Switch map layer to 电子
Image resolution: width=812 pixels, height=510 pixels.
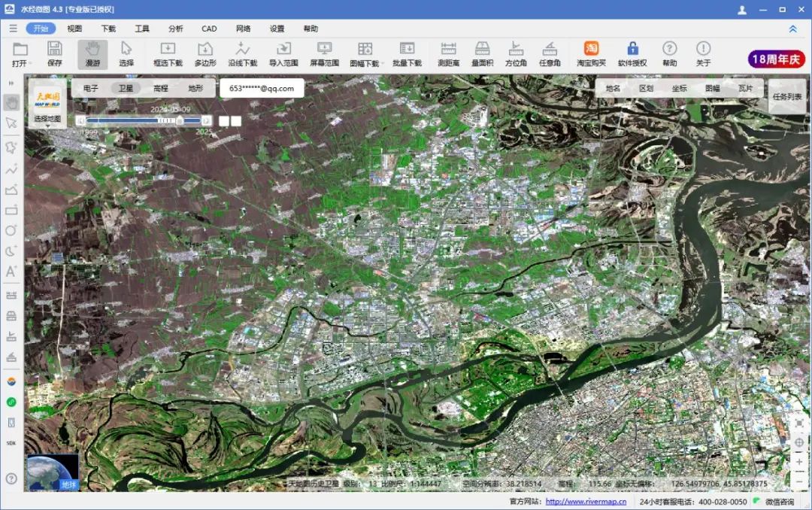click(x=91, y=88)
